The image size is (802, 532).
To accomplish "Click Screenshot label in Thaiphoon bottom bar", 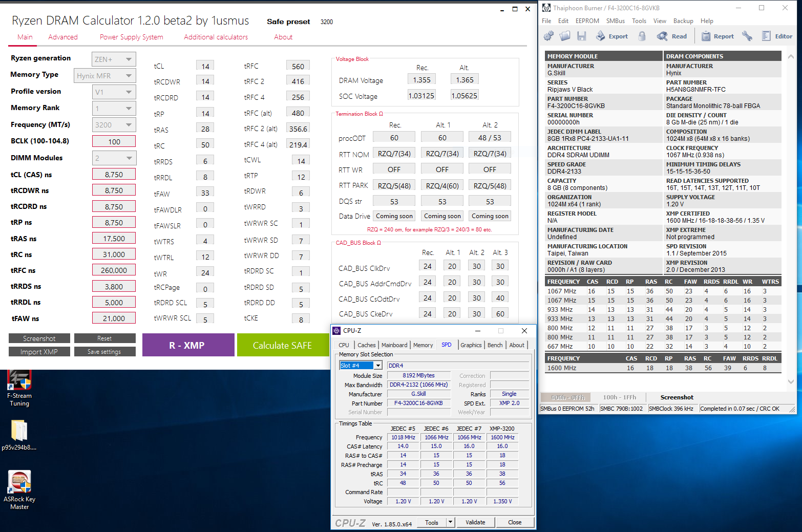I will pyautogui.click(x=677, y=397).
